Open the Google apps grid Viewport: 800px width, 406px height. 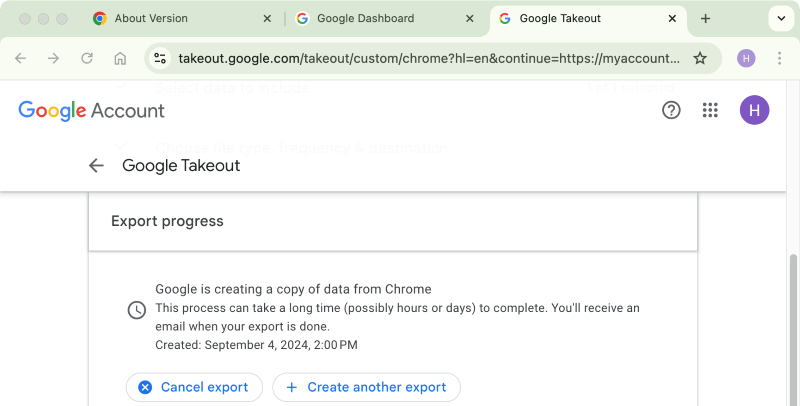click(710, 110)
